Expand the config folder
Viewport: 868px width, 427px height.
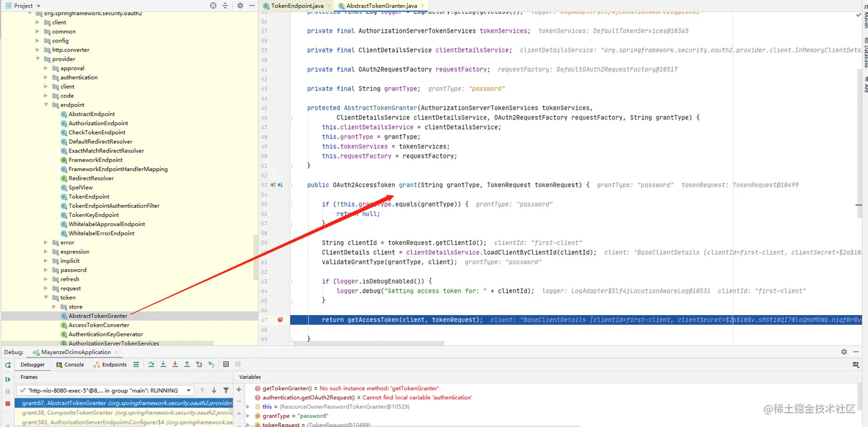38,41
